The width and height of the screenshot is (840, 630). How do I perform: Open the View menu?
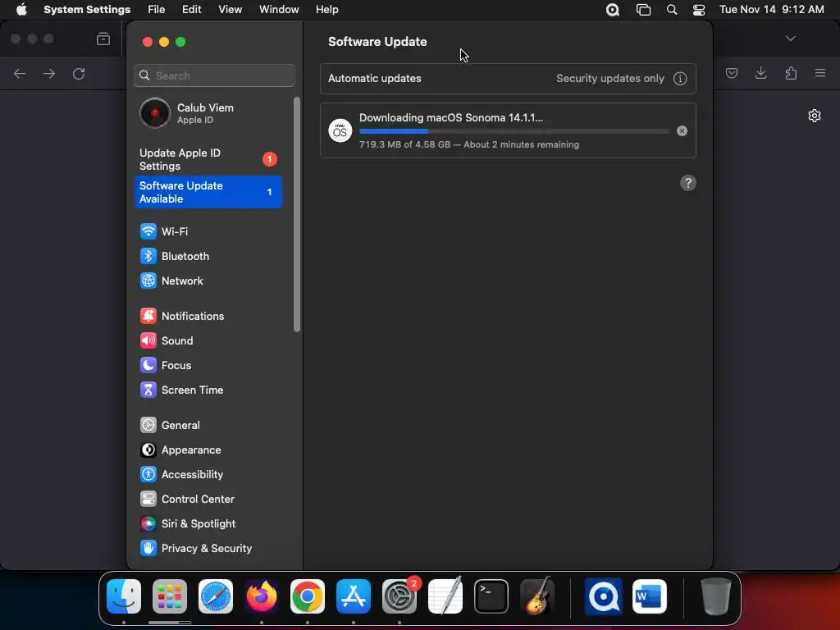(x=231, y=10)
